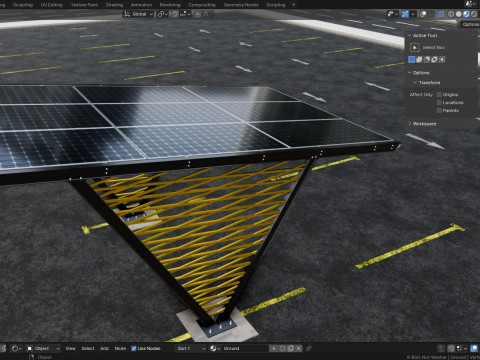Duplicate the Ground material icon
This screenshot has width=480, height=360.
coord(291,348)
